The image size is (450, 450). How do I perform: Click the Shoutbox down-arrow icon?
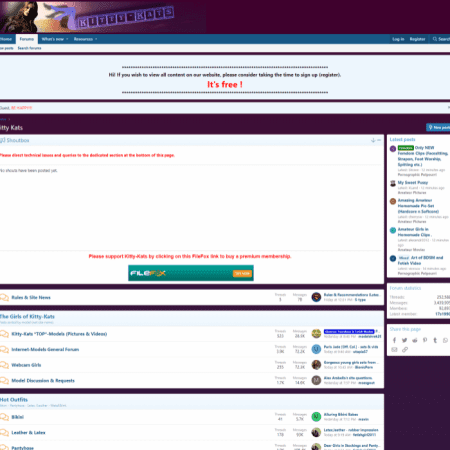pyautogui.click(x=373, y=140)
